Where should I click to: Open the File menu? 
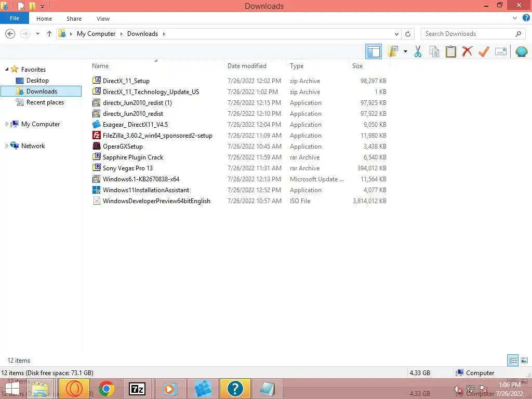pos(15,18)
